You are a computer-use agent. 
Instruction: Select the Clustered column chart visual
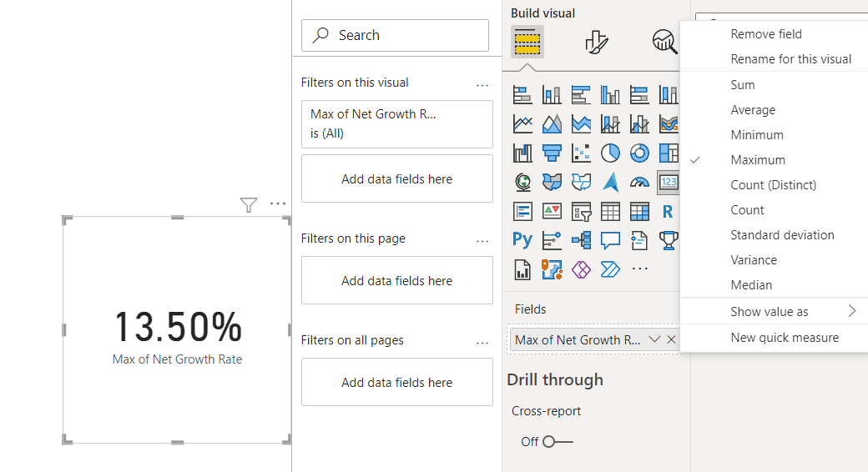point(610,95)
